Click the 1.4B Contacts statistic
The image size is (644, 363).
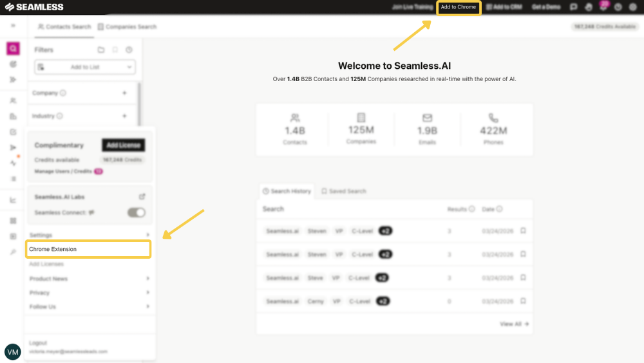[295, 130]
